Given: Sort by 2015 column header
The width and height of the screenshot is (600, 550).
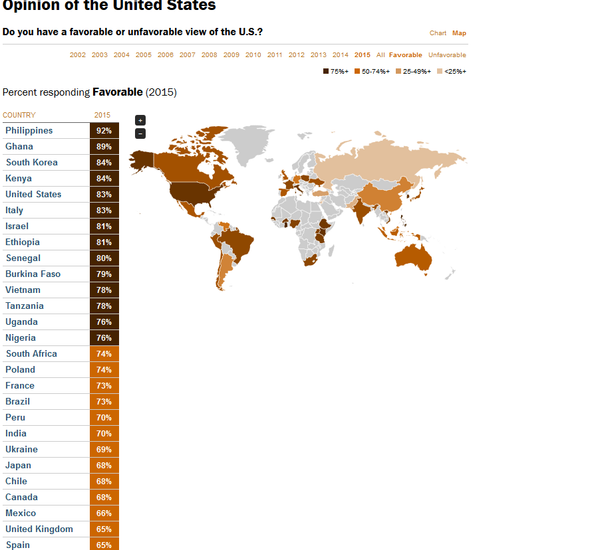Looking at the screenshot, I should point(102,115).
